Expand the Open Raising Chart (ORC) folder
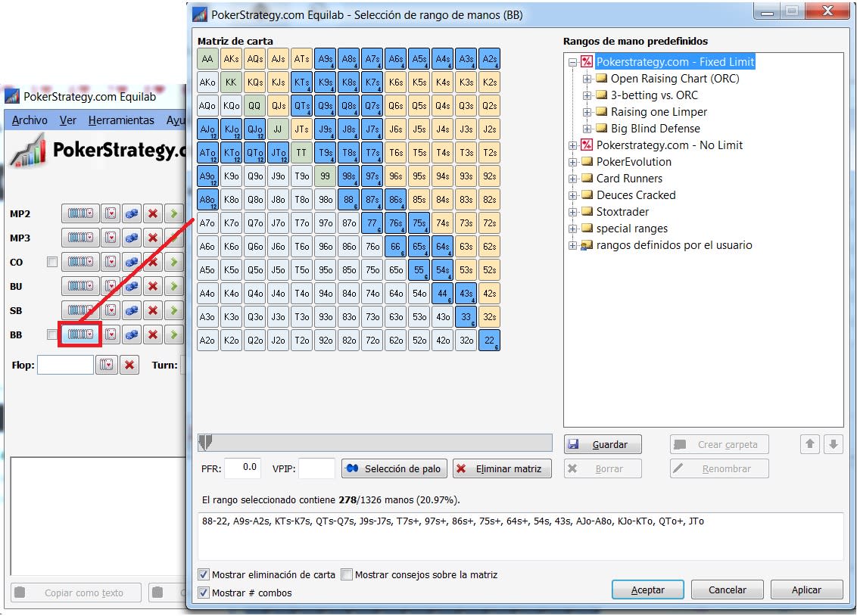This screenshot has height=616, width=857. (x=587, y=79)
